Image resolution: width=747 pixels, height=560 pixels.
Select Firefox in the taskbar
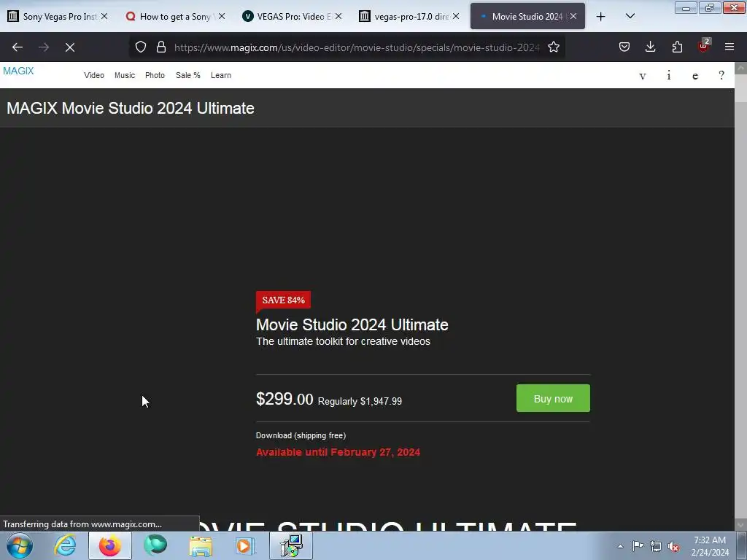pyautogui.click(x=109, y=545)
